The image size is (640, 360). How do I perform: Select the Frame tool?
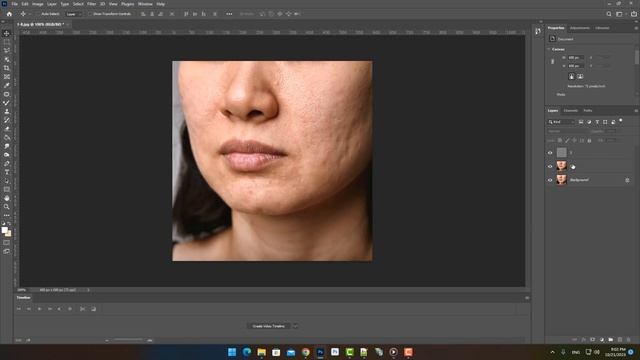tap(7, 77)
